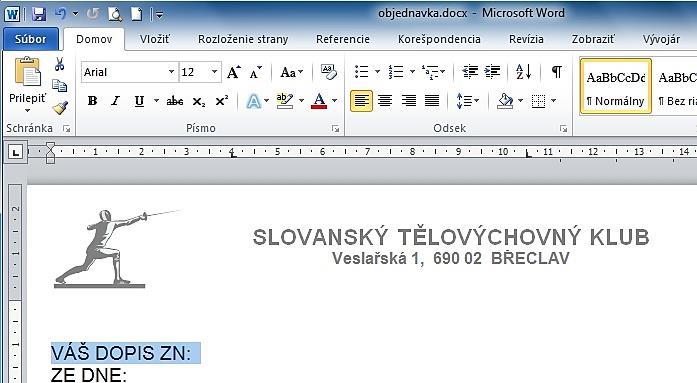Image resolution: width=697 pixels, height=383 pixels.
Task: Undo the last action
Action: click(60, 14)
